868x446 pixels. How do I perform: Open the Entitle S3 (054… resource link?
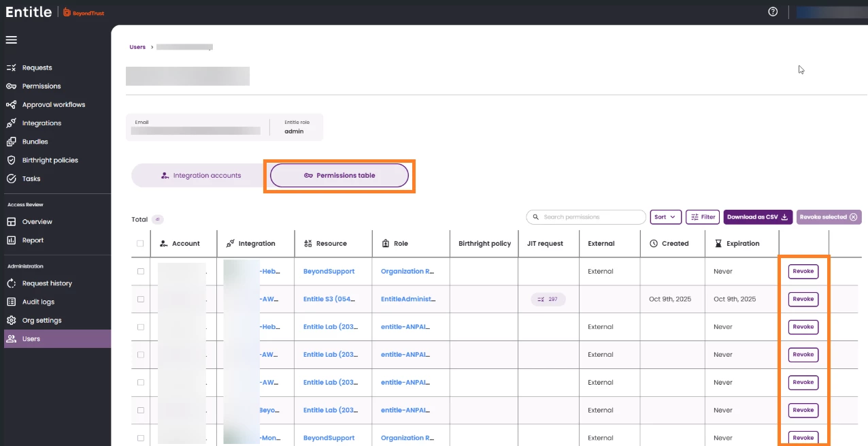[330, 299]
